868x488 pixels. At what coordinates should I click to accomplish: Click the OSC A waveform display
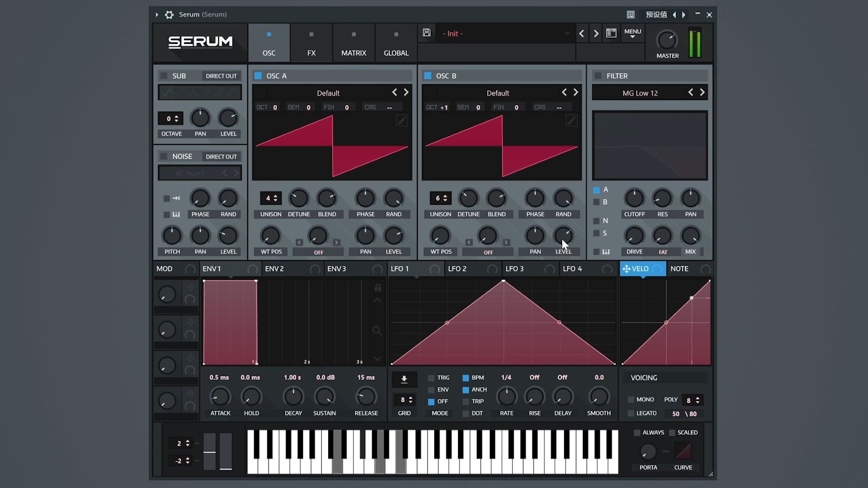(x=332, y=146)
